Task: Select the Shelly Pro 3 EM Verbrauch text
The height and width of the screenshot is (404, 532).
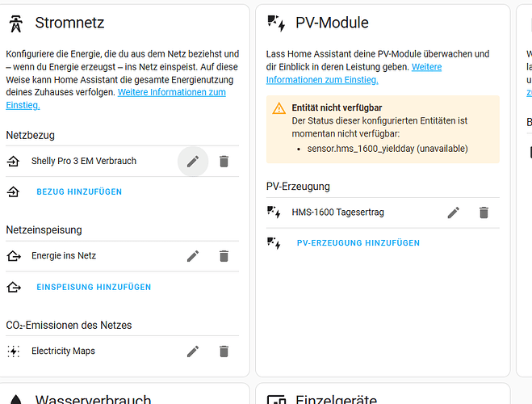Action: point(84,161)
